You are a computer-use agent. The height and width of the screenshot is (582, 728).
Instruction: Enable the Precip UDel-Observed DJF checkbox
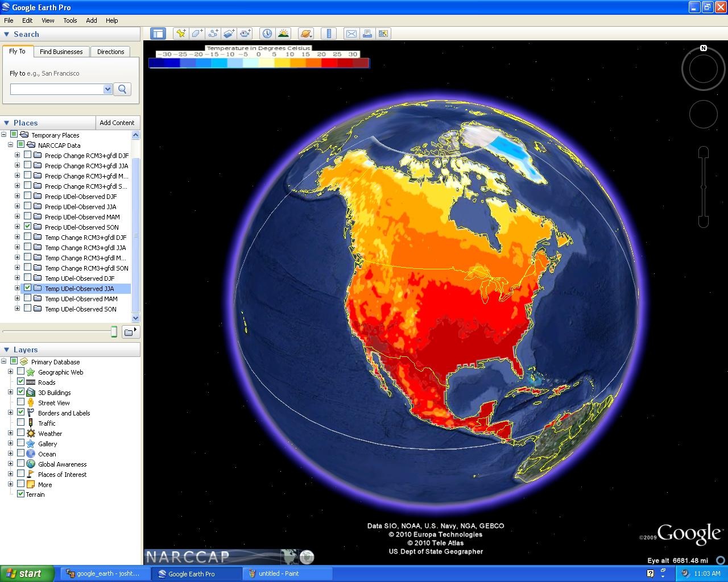[27, 196]
